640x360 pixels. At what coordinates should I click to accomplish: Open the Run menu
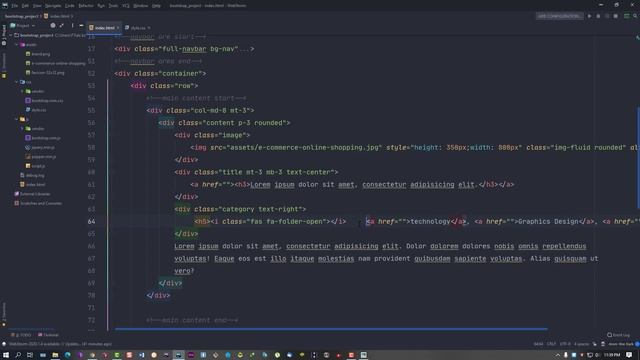pyautogui.click(x=101, y=6)
